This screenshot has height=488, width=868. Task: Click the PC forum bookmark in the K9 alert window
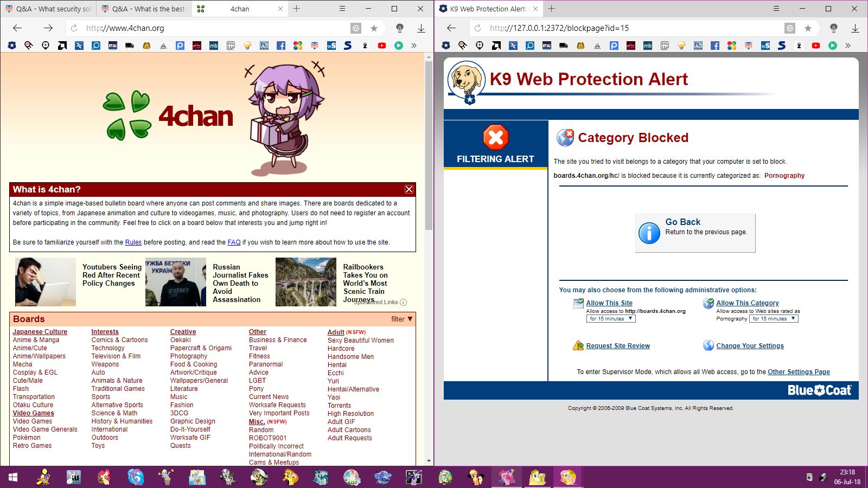tap(698, 46)
